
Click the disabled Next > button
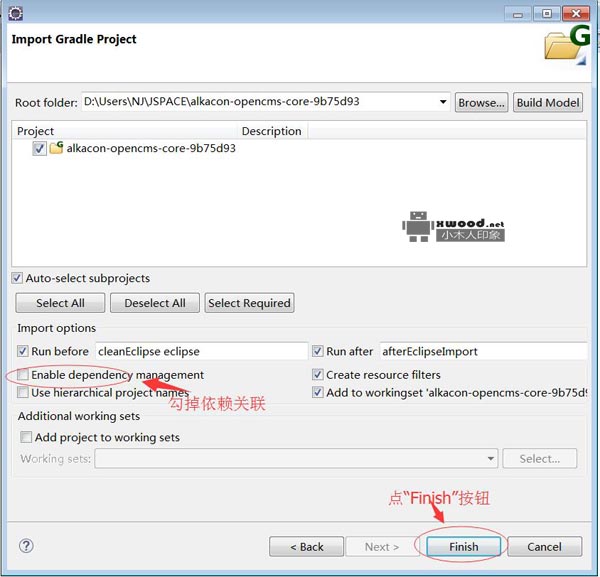pyautogui.click(x=382, y=546)
